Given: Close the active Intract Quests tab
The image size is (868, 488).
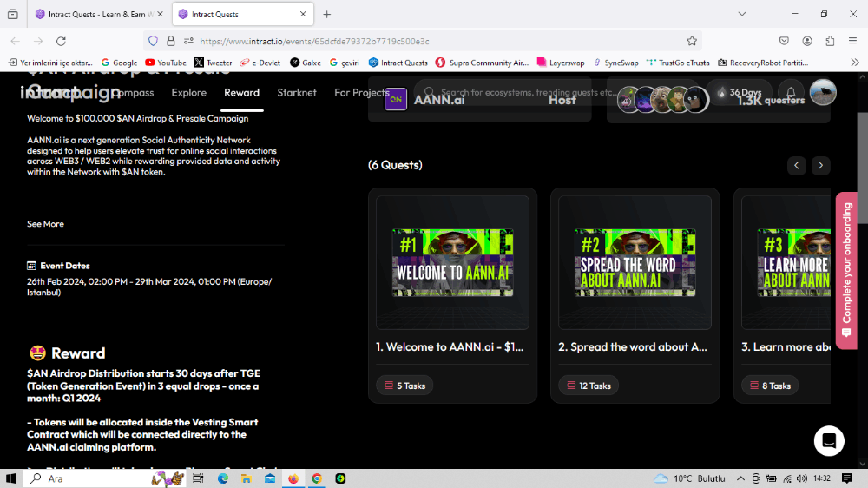Looking at the screenshot, I should (303, 15).
